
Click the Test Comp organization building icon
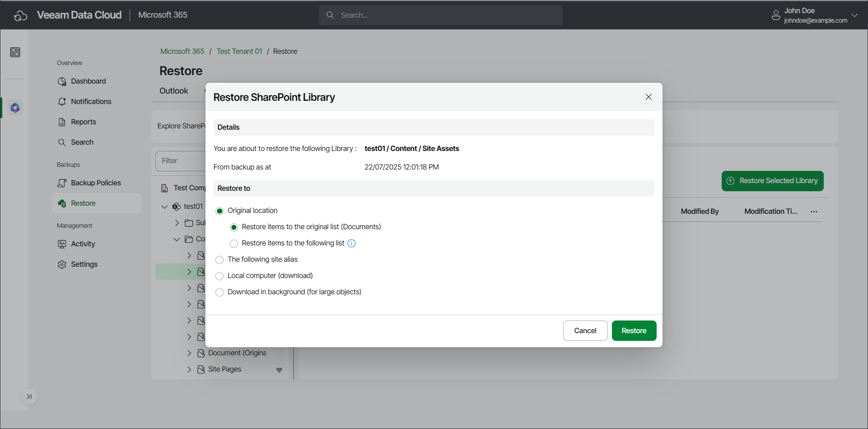pyautogui.click(x=164, y=188)
